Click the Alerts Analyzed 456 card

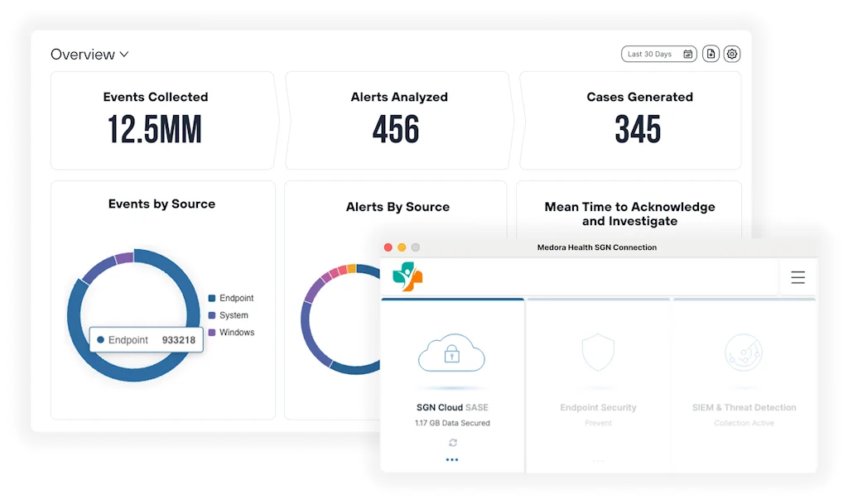coord(397,120)
